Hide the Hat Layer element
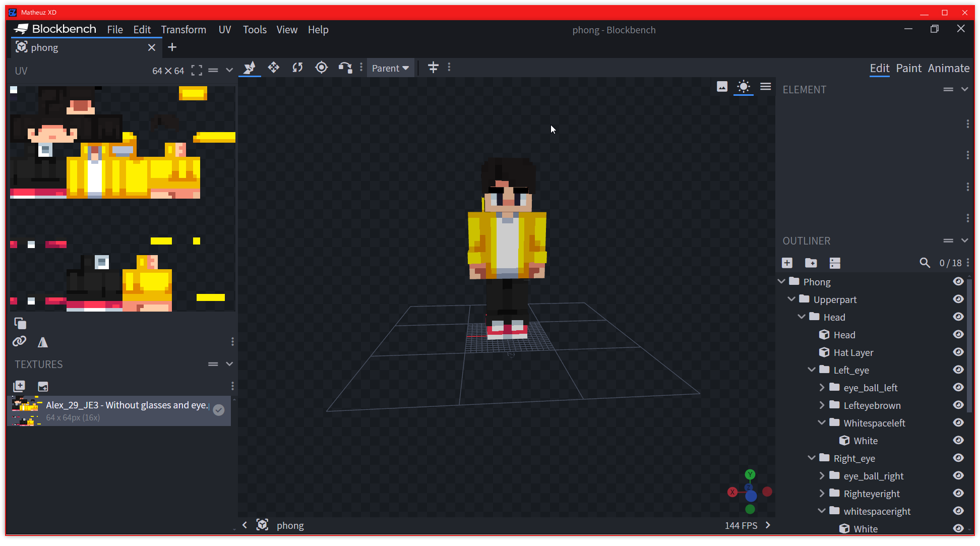Viewport: 980px width, 546px height. [x=958, y=352]
